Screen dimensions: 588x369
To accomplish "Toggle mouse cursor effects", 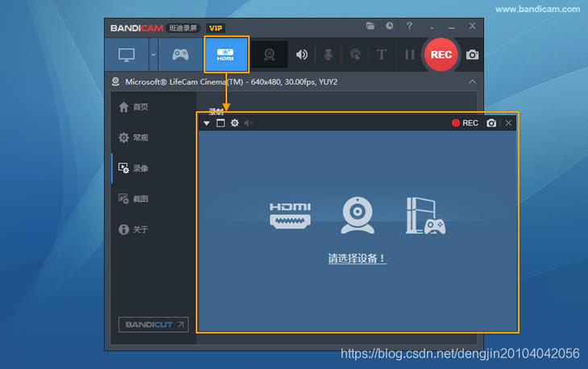I will pos(355,55).
